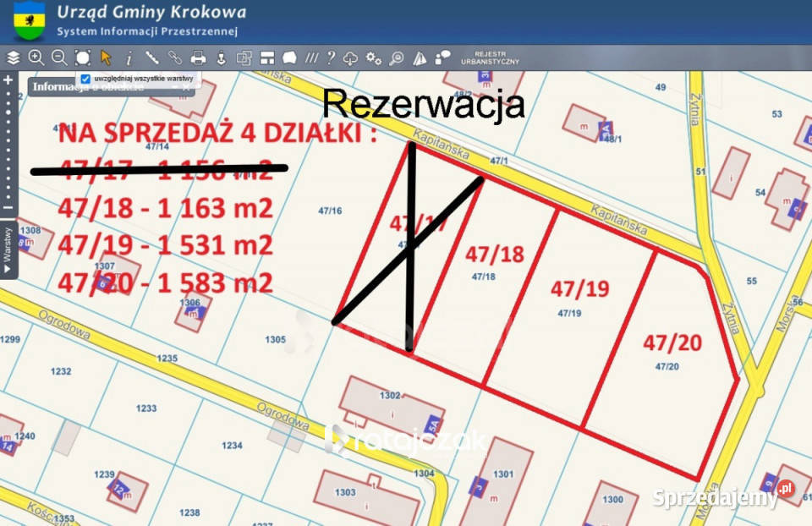Image resolution: width=812 pixels, height=526 pixels.
Task: Select the link sharing chain icon
Action: pyautogui.click(x=174, y=58)
